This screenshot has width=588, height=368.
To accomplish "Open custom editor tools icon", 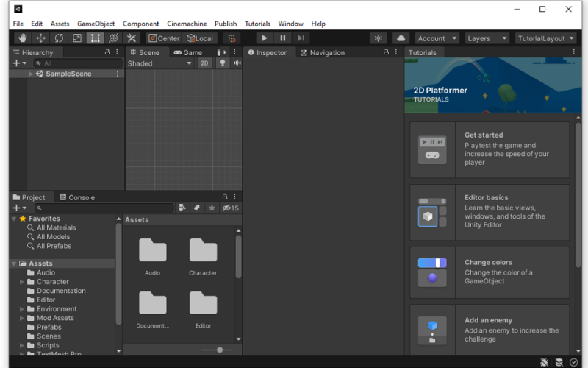I will point(132,38).
